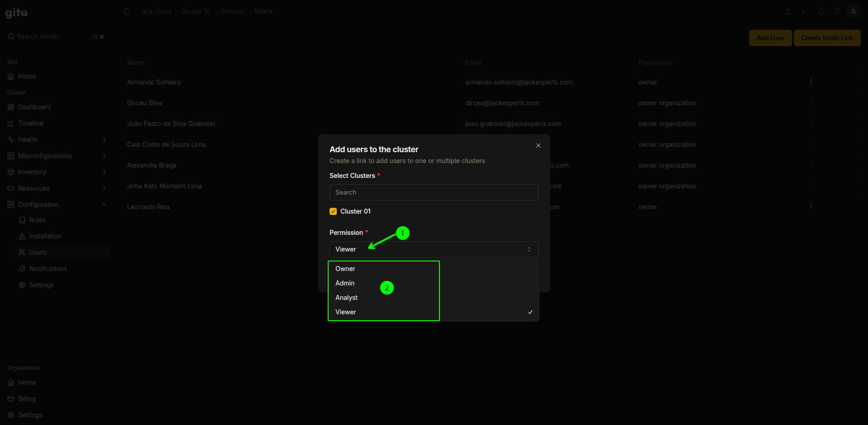868x425 pixels.
Task: Click the Notifications bell sidebar icon
Action: tap(22, 269)
